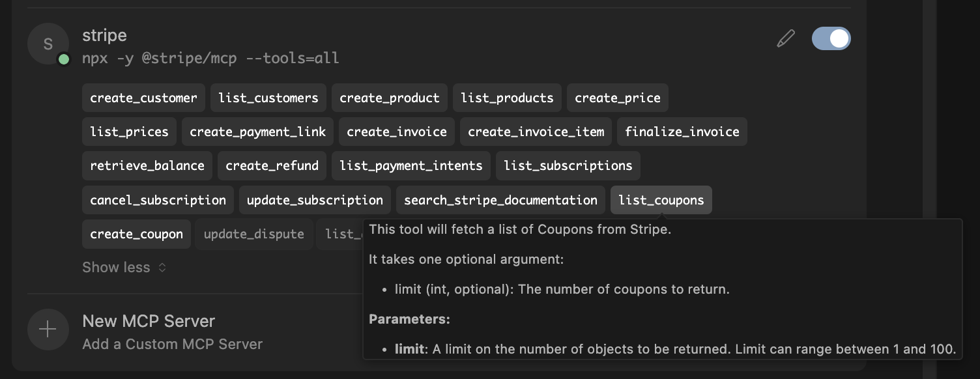Click the pencil edit icon for stripe

click(786, 39)
